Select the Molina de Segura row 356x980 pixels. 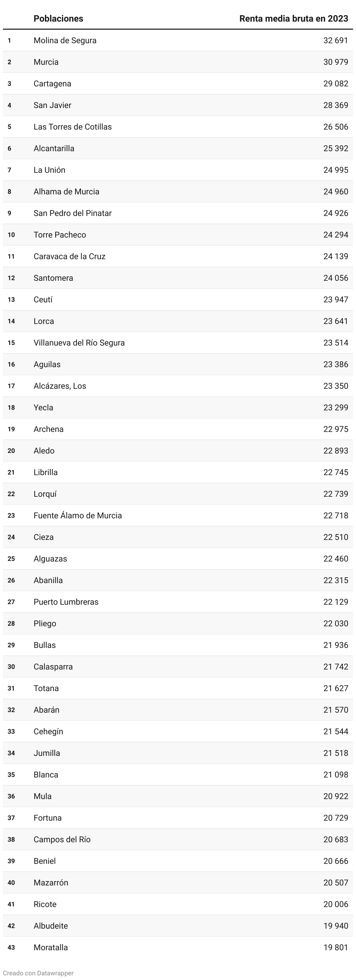65,40
